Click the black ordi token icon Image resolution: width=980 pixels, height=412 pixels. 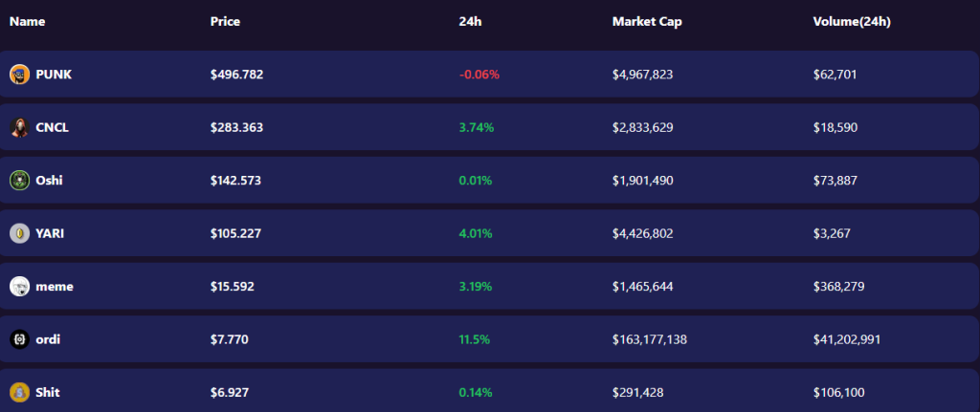click(19, 339)
